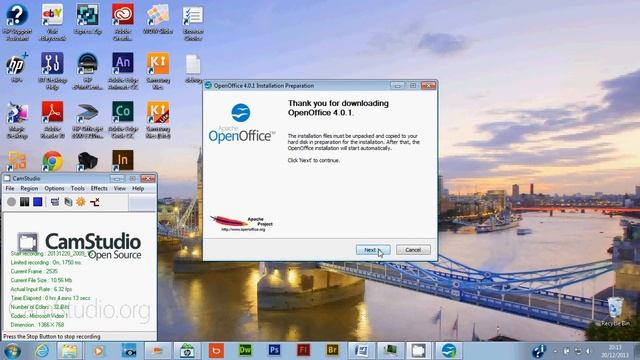Open CamStudio's View menu
Viewport: 640px width, 360px height.
120,188
